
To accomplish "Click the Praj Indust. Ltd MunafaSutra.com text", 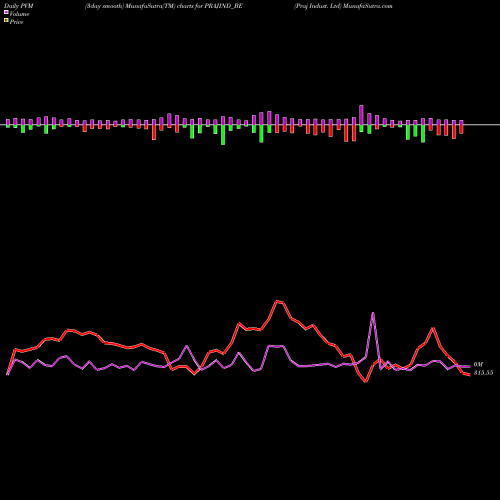I will tap(343, 6).
